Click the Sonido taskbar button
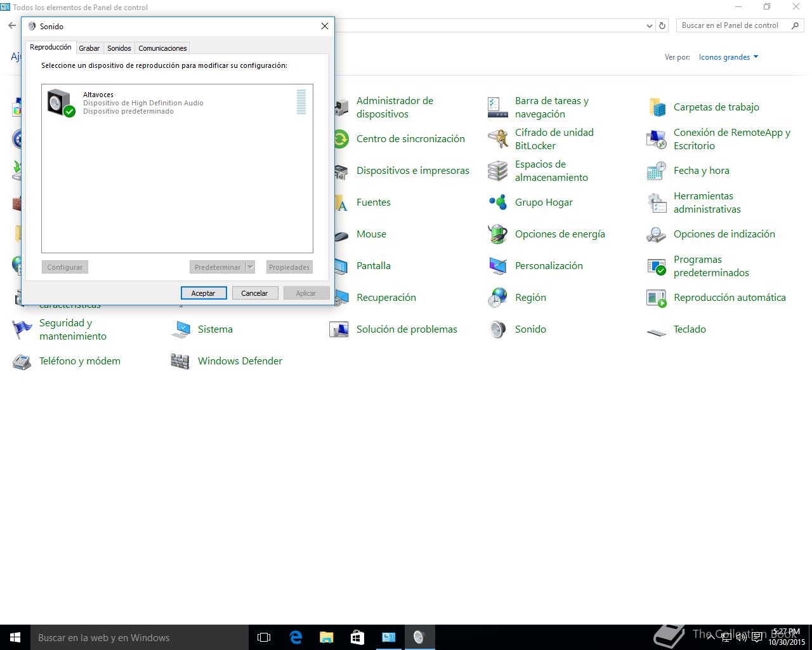 (419, 637)
